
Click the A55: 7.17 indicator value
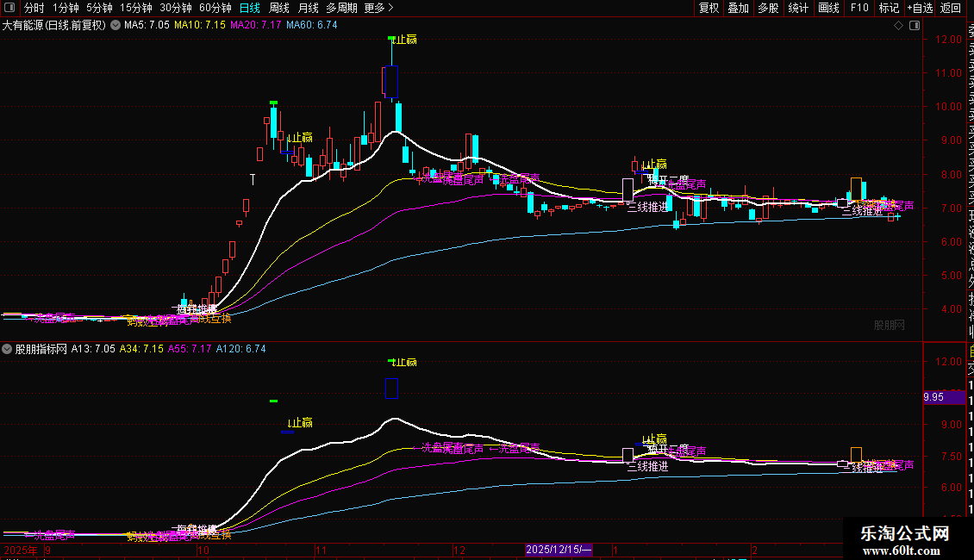[190, 349]
